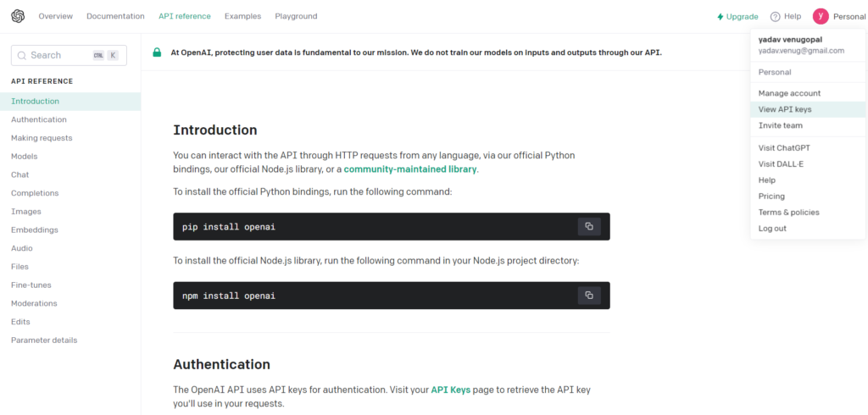
Task: Select View API keys from menu
Action: pos(808,109)
